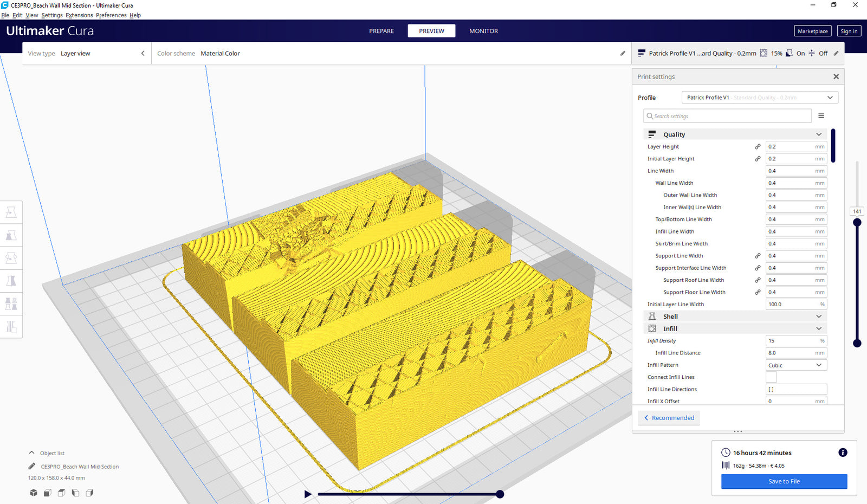This screenshot has width=867, height=504.
Task: Open the Support Blocker tool
Action: click(11, 326)
